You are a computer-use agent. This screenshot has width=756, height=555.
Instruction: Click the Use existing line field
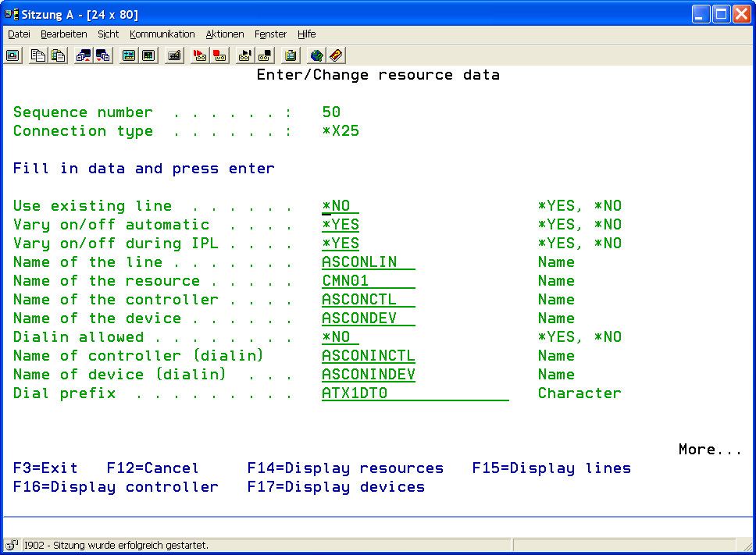click(340, 206)
